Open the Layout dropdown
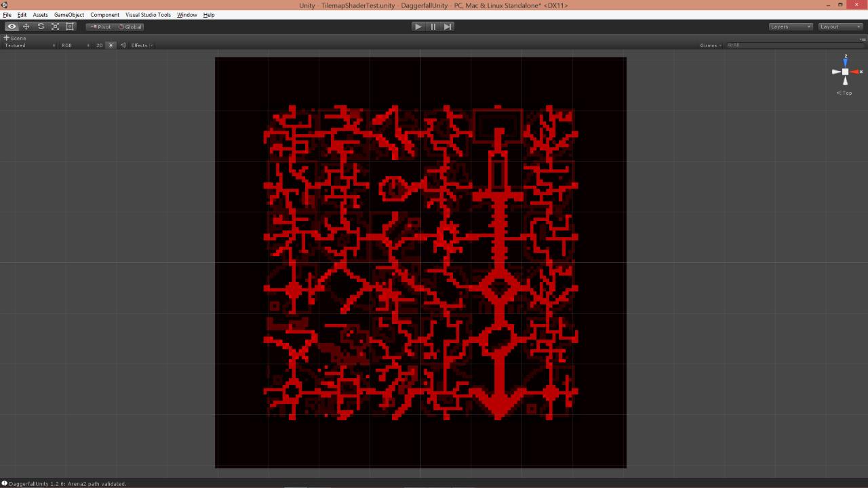 pyautogui.click(x=840, y=26)
